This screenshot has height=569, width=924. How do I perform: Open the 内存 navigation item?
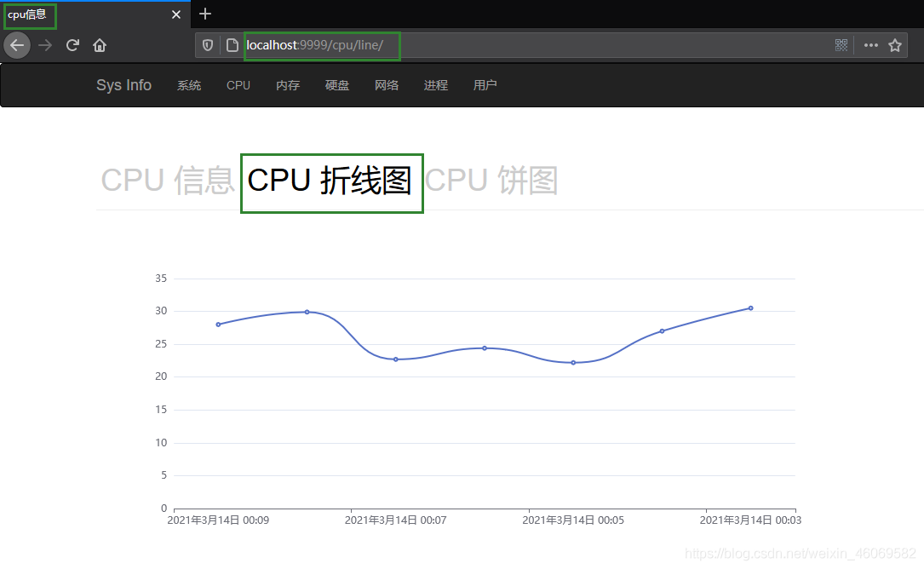(x=288, y=85)
